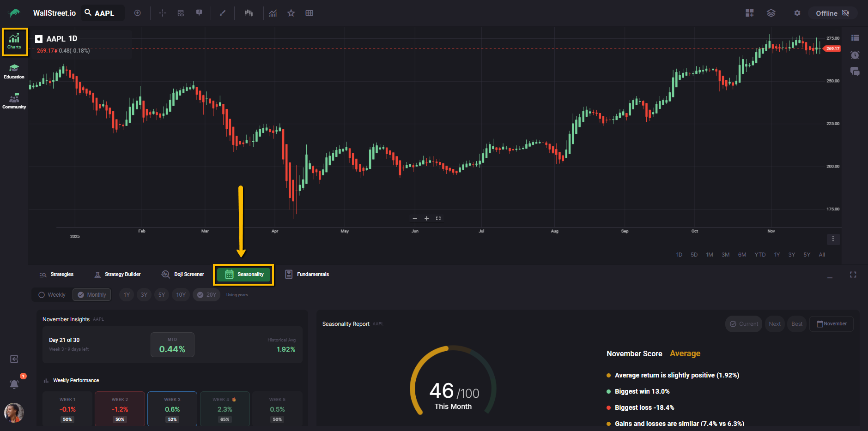868x431 pixels.
Task: Toggle the Monthly seasonality option
Action: (91, 295)
